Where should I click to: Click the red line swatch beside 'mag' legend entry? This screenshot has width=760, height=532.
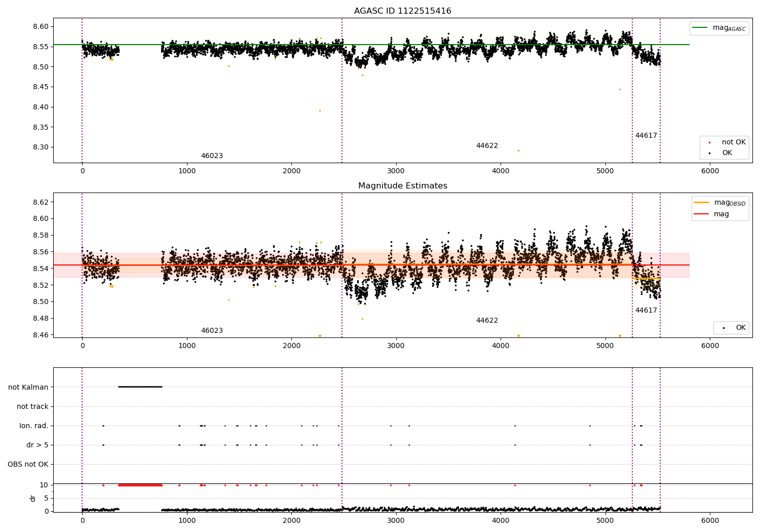(702, 214)
